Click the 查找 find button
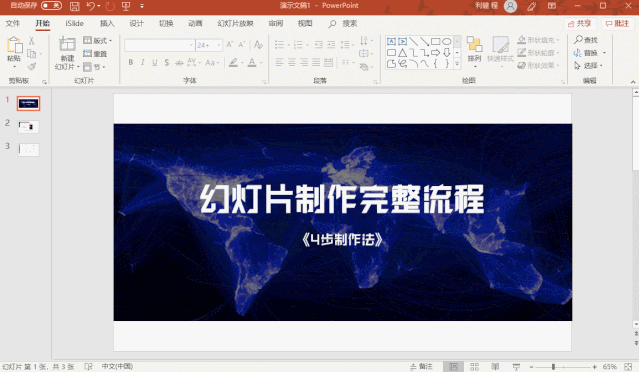This screenshot has height=372, width=639. click(586, 40)
